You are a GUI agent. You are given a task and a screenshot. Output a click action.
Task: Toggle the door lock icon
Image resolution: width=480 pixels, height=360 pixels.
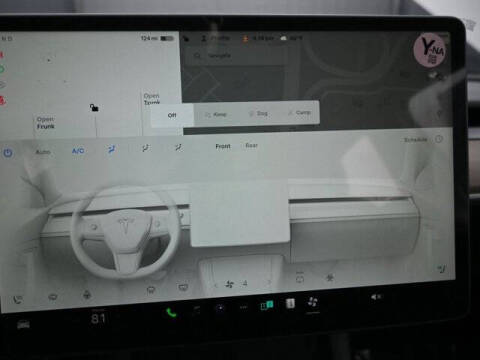point(94,108)
